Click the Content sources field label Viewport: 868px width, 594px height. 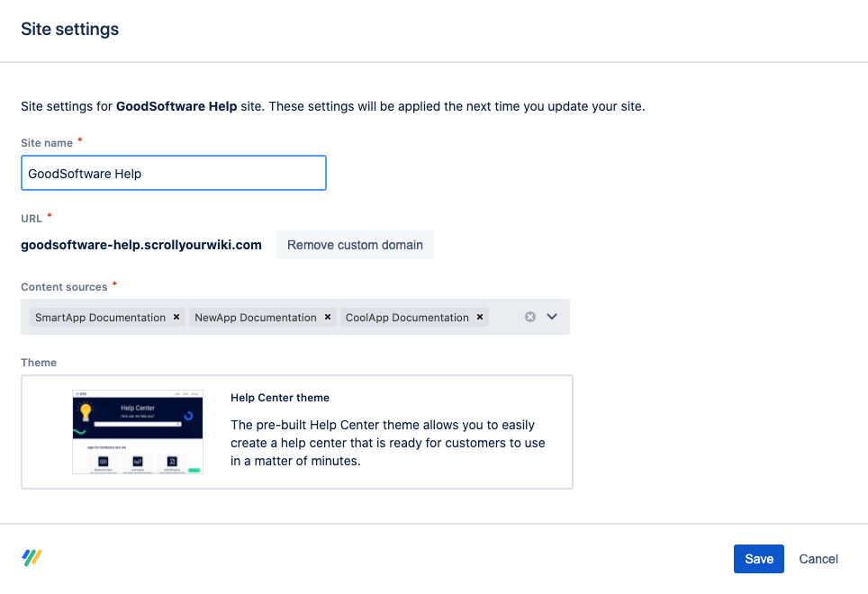(64, 287)
